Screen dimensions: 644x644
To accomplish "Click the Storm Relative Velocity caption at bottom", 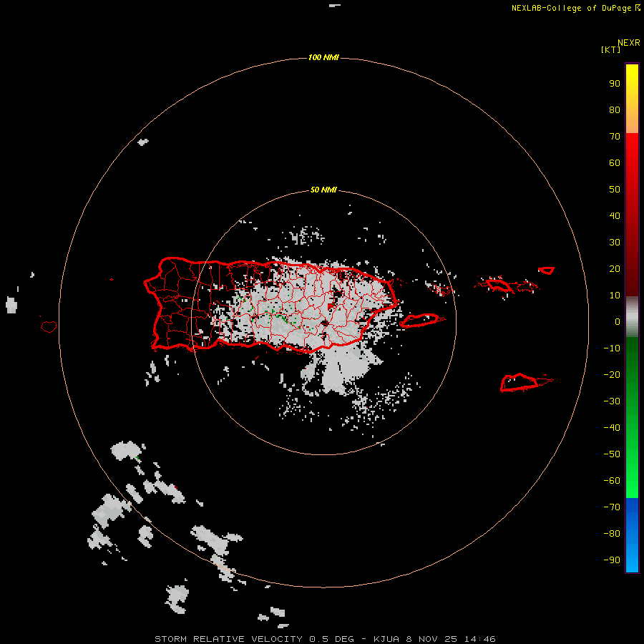I will pyautogui.click(x=325, y=639).
